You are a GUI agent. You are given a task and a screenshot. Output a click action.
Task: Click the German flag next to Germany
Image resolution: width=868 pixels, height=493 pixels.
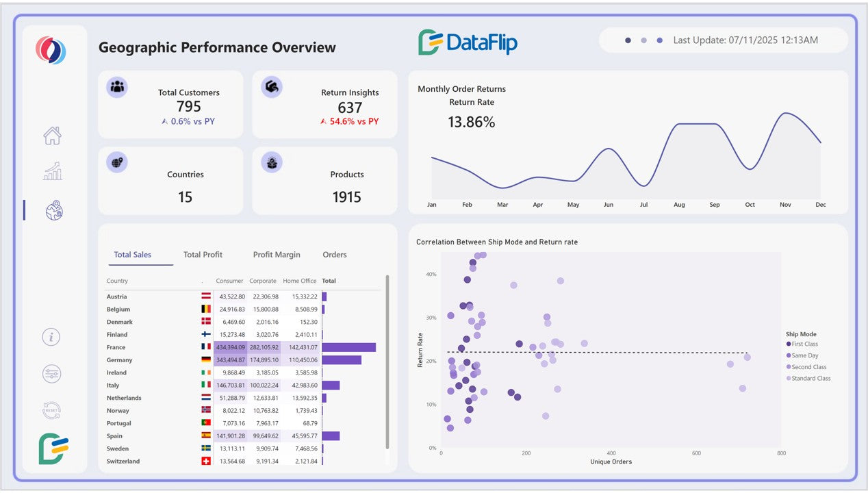point(205,359)
